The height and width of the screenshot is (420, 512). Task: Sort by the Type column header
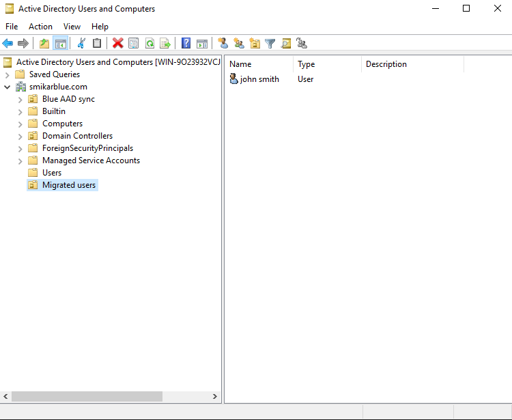click(x=328, y=64)
